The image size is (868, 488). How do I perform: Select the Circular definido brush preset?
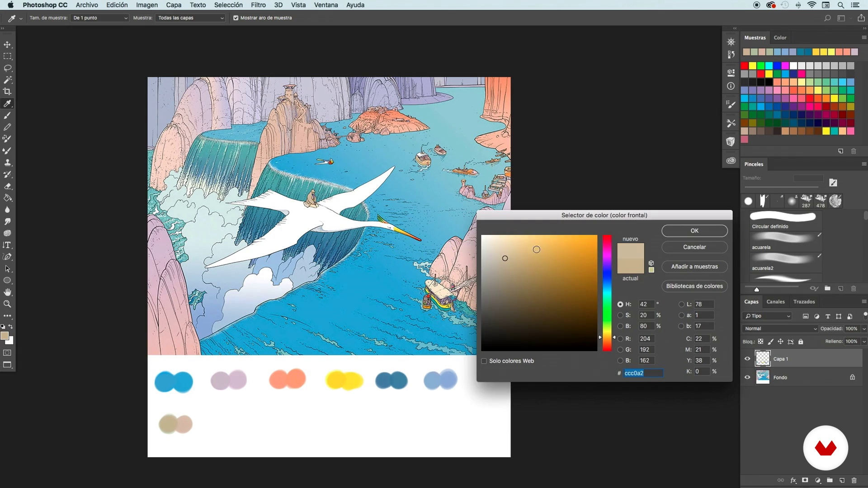tap(786, 221)
